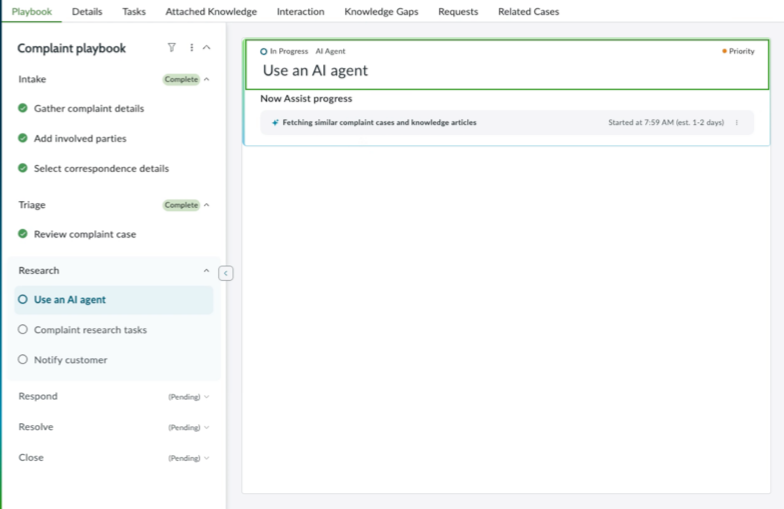
Task: Select the Use an AI agent activity
Action: tap(114, 300)
